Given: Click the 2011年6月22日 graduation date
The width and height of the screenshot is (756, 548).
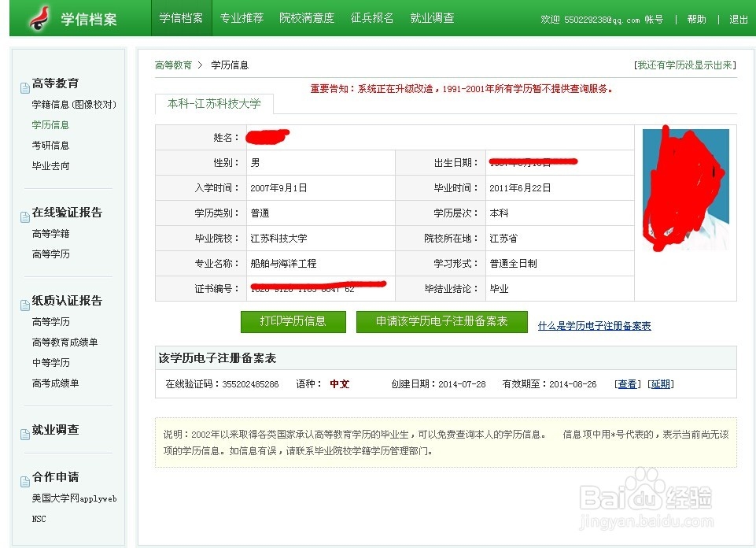Looking at the screenshot, I should (x=520, y=188).
